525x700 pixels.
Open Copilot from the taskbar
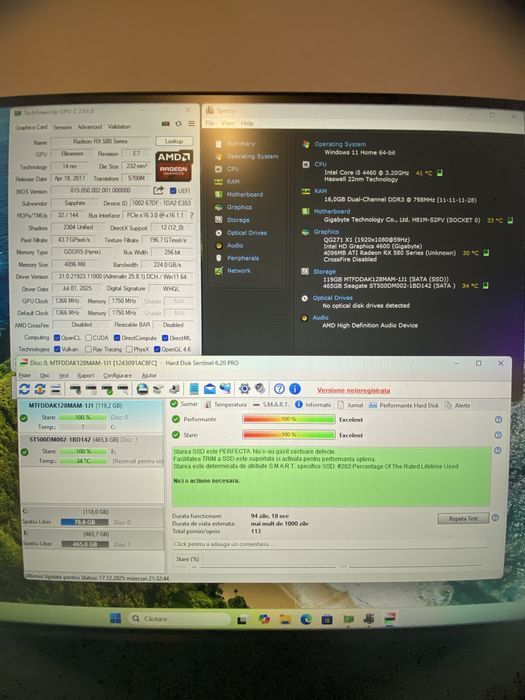pos(264,619)
